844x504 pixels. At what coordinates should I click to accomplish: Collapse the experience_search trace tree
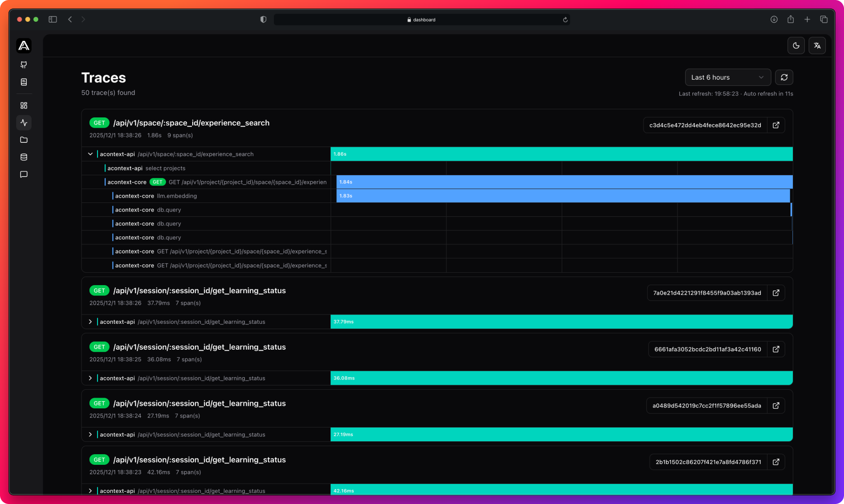tap(90, 153)
